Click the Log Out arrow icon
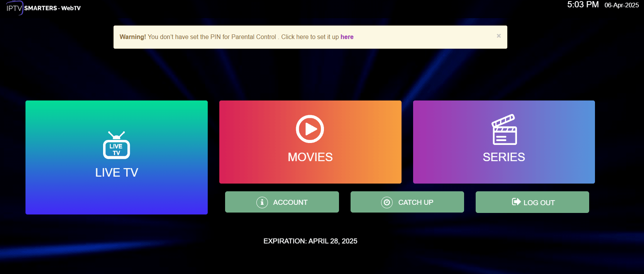644x274 pixels. pos(516,202)
